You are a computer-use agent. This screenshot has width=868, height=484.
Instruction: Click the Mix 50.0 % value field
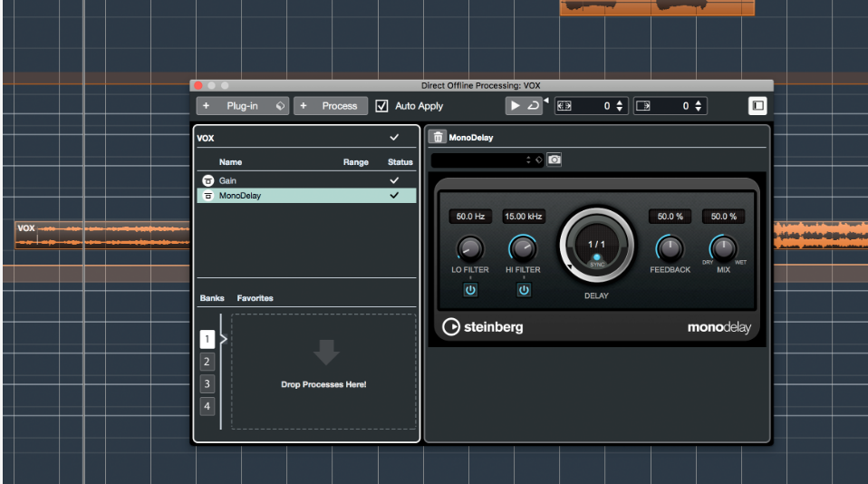[724, 217]
